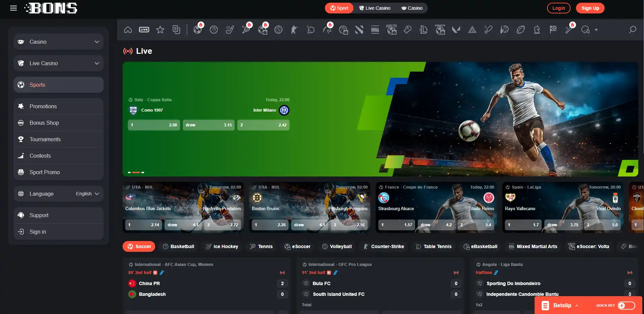The image size is (644, 314).
Task: Select the League of Legends icon
Action: [423, 30]
